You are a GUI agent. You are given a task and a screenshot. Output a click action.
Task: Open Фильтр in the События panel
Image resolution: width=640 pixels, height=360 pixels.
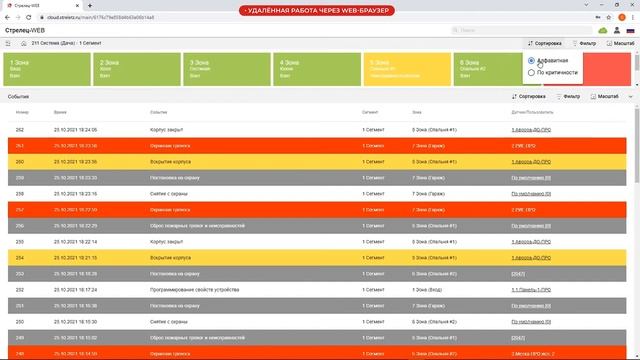pyautogui.click(x=568, y=97)
